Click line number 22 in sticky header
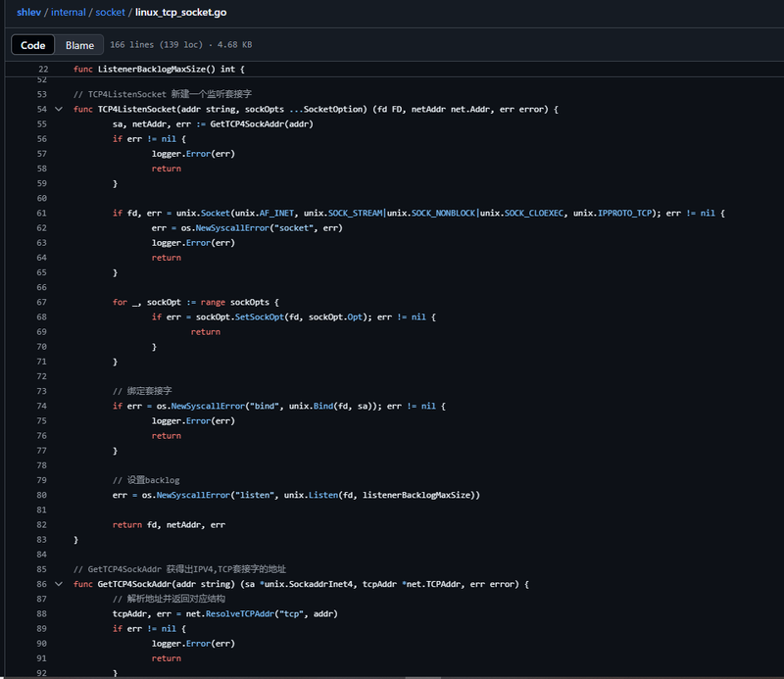Viewport: 784px width, 679px height. pos(43,69)
